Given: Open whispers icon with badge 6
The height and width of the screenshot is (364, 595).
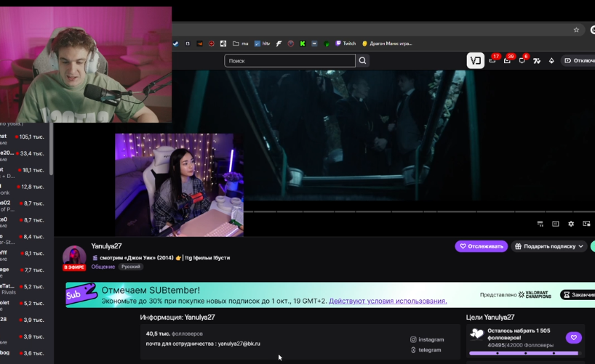Looking at the screenshot, I should click(522, 60).
